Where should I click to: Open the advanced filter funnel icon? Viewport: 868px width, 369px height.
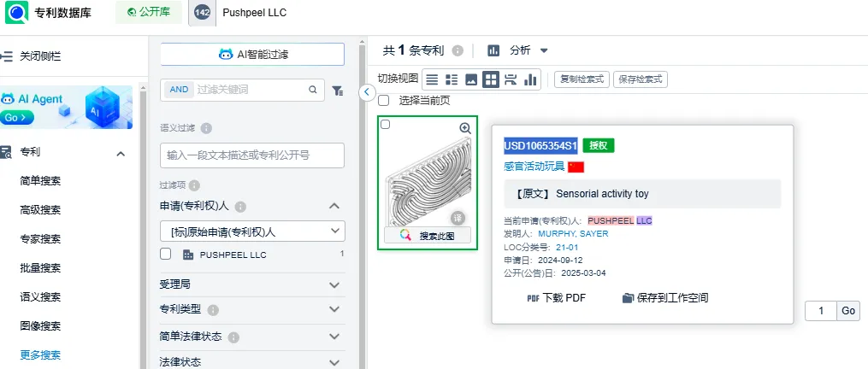click(x=337, y=91)
